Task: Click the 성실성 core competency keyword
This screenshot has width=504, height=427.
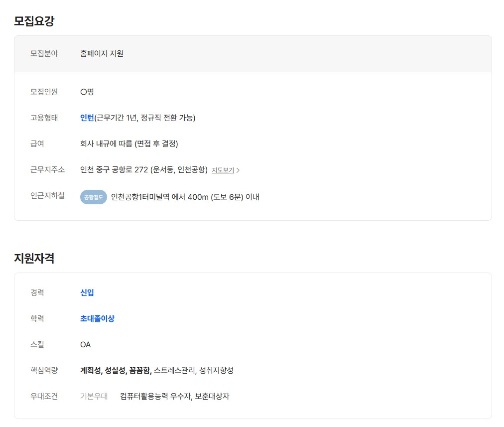Action: [x=115, y=370]
